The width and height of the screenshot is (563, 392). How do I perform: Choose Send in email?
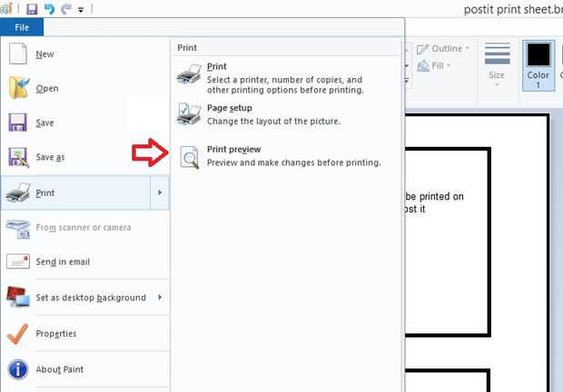coord(85,262)
